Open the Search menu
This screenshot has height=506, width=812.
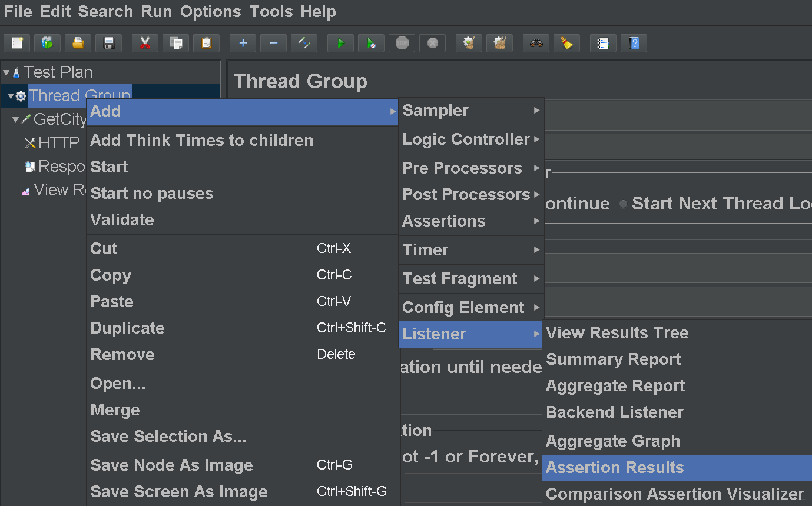pos(105,12)
